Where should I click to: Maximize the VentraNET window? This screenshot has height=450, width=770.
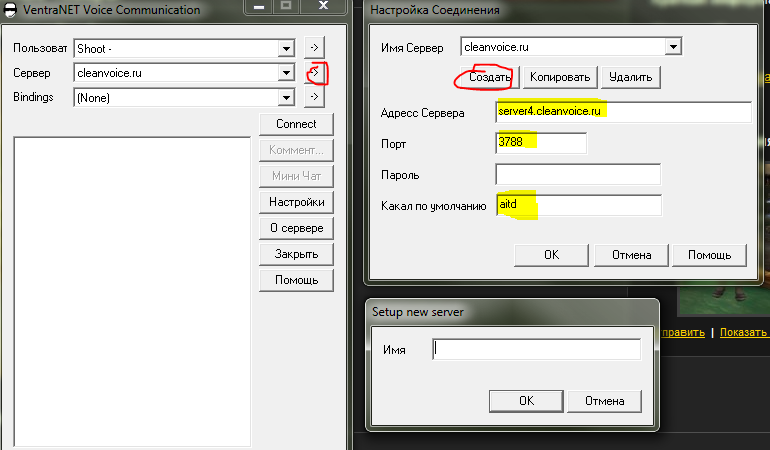(286, 6)
